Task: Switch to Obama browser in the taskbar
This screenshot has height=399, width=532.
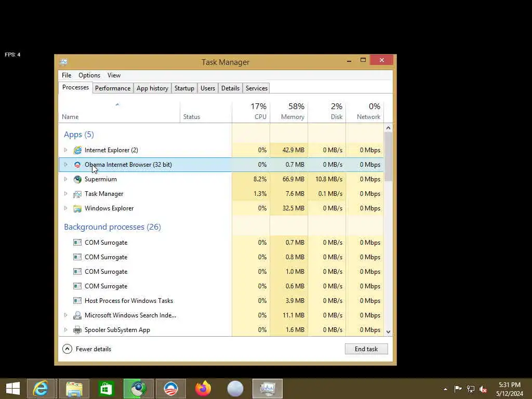Action: pos(170,389)
